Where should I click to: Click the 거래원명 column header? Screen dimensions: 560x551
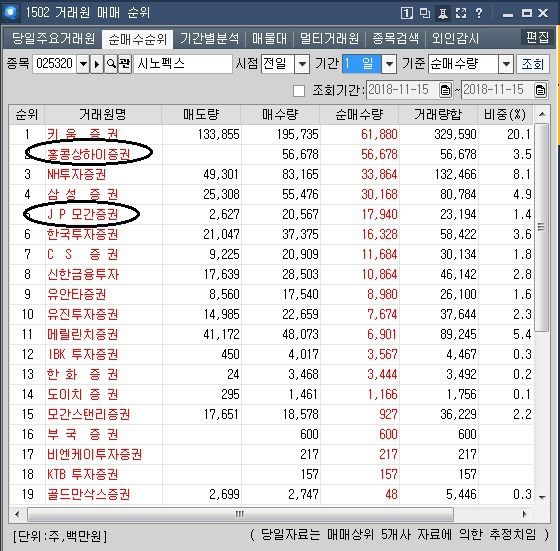click(x=103, y=115)
